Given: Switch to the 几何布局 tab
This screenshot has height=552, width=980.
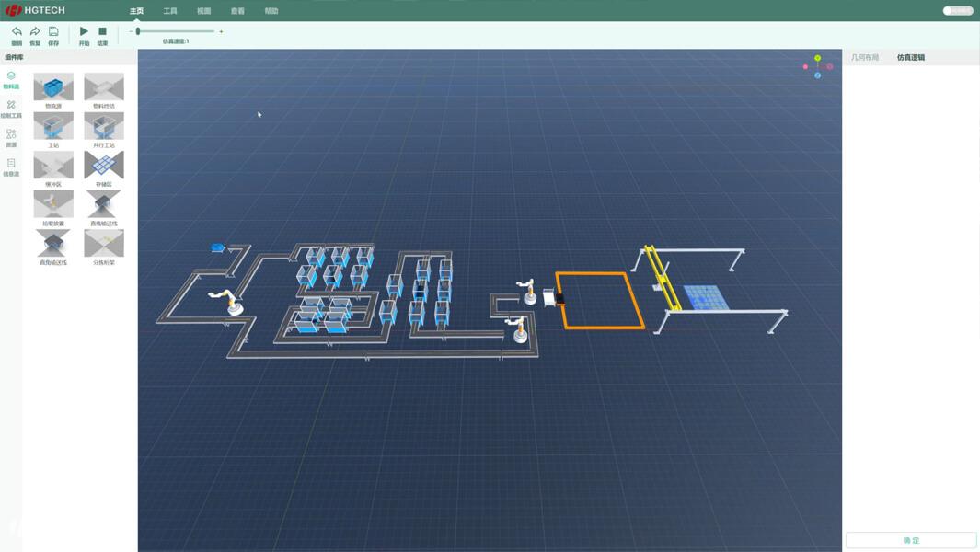Looking at the screenshot, I should (865, 57).
